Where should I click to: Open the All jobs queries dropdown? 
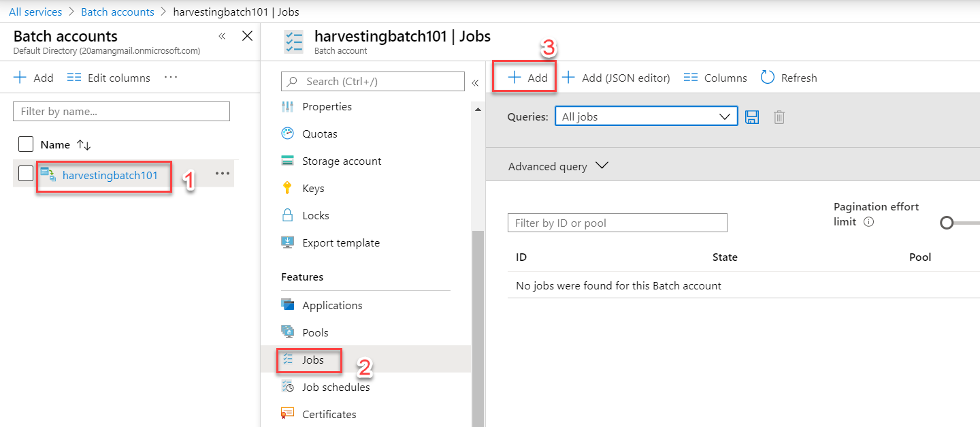(x=647, y=116)
